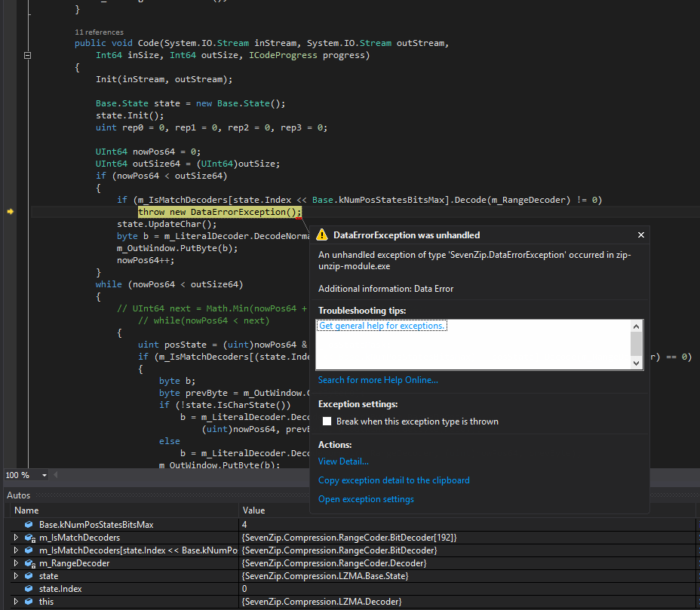Image resolution: width=700 pixels, height=610 pixels.
Task: Click the locked field icon beside m_RangeDecoder
Action: click(x=29, y=563)
